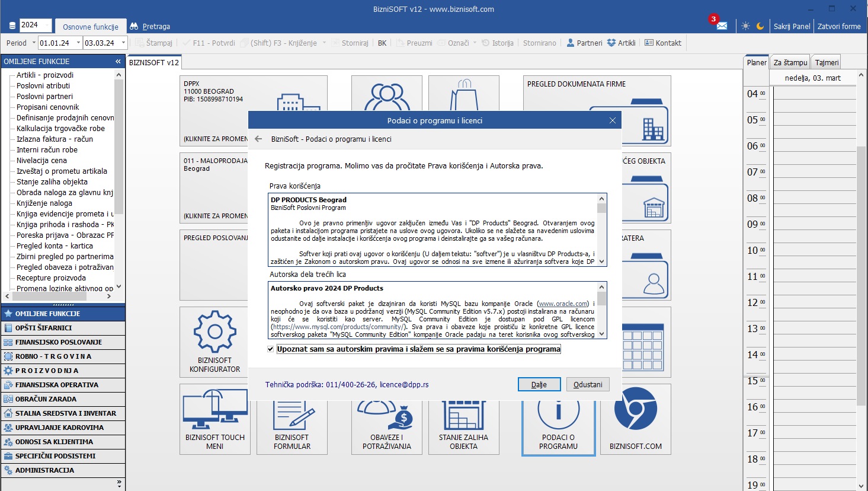Viewport: 868px width, 491px height.
Task: Open Opšti Šifarnici module in sidebar
Action: (x=63, y=328)
